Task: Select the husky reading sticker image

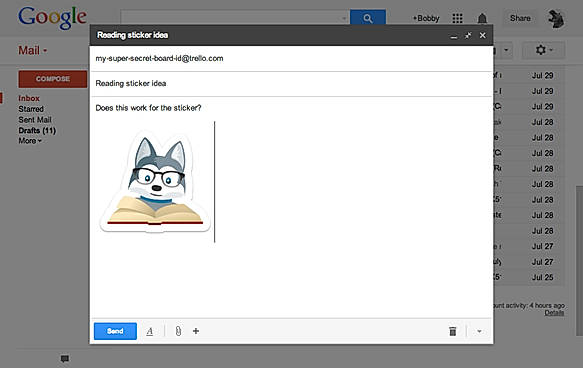Action: pyautogui.click(x=155, y=182)
